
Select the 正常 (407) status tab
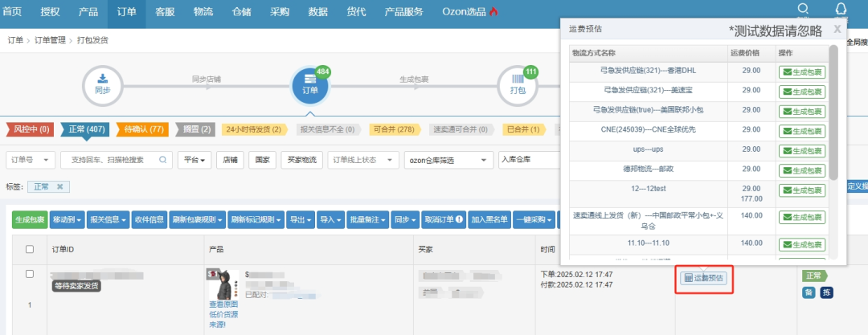(84, 129)
